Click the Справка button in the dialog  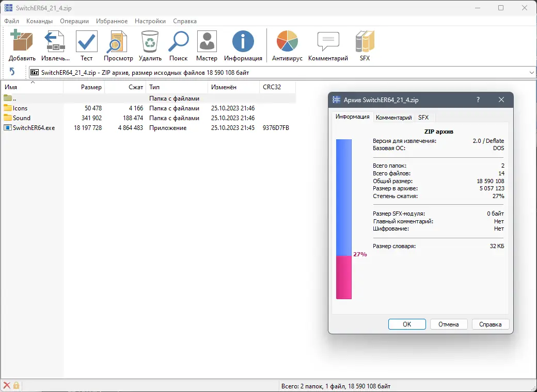pos(491,324)
